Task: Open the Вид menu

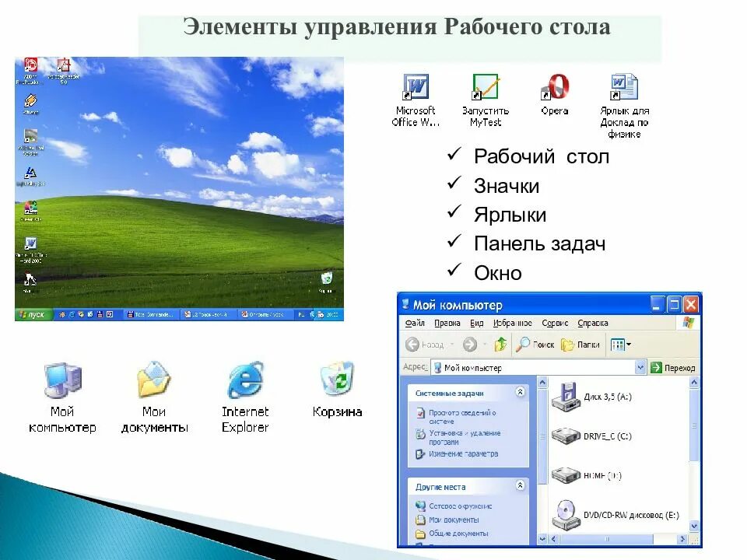Action: click(x=476, y=323)
